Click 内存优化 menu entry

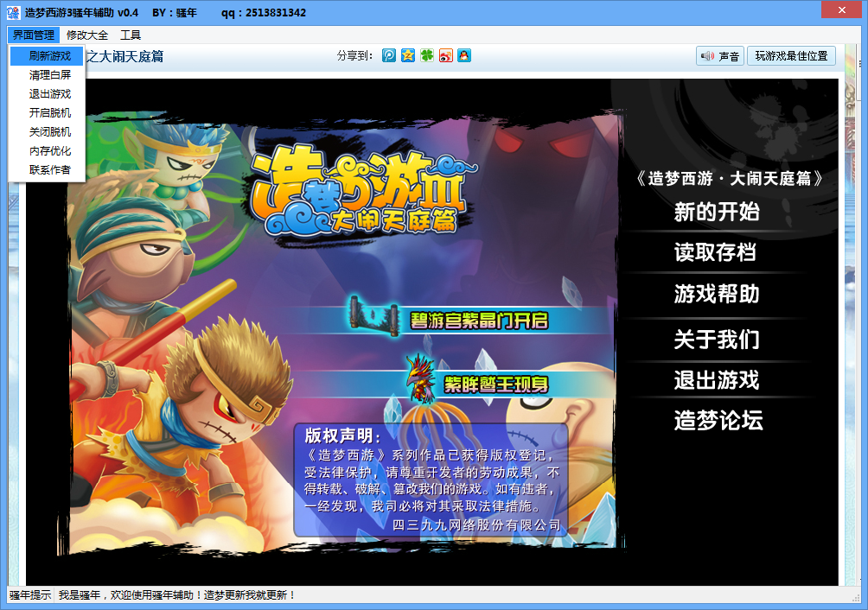47,151
